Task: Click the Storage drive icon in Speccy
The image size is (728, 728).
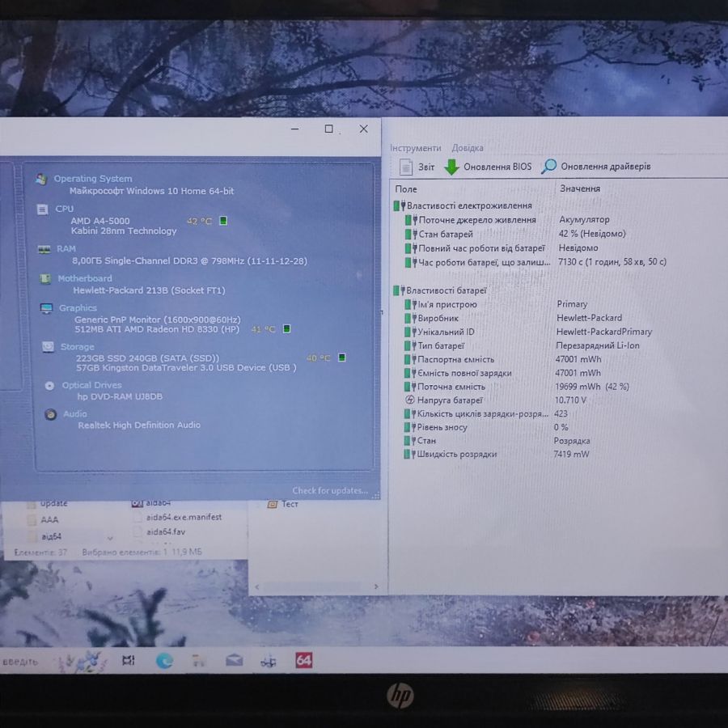Action: (48, 347)
